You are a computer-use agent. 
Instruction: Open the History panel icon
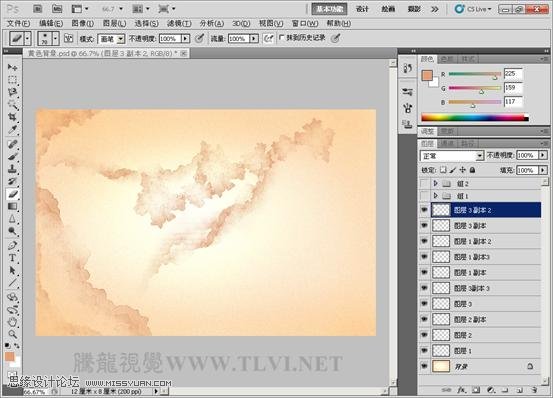(x=408, y=68)
